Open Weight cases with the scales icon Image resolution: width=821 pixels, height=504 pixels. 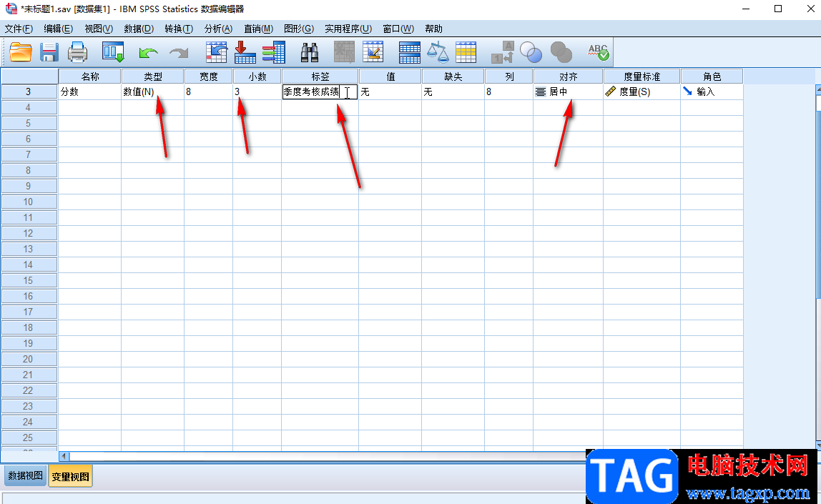point(438,52)
